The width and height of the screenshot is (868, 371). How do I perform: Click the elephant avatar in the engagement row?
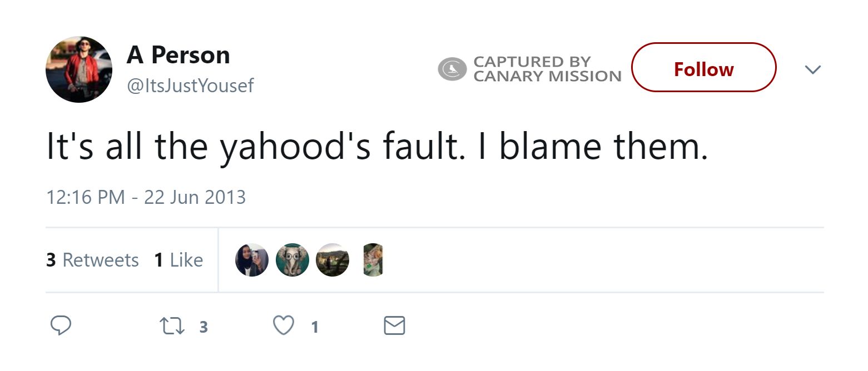point(292,260)
